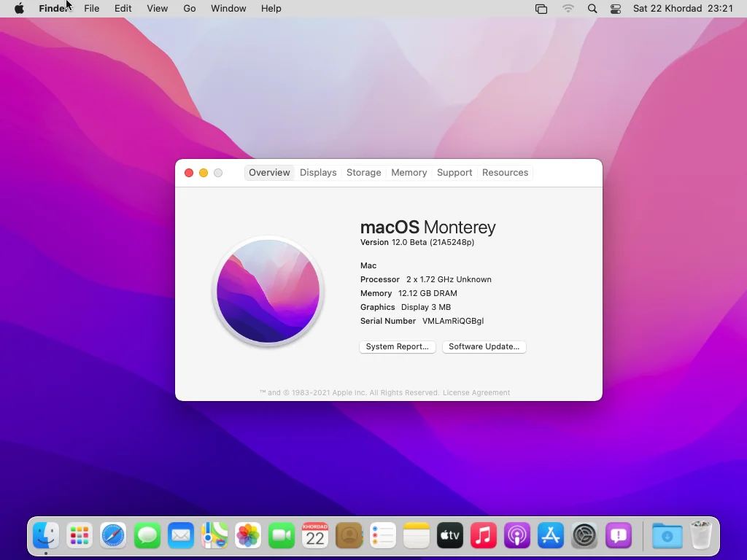
Task: Open Trash in the Dock
Action: (701, 536)
